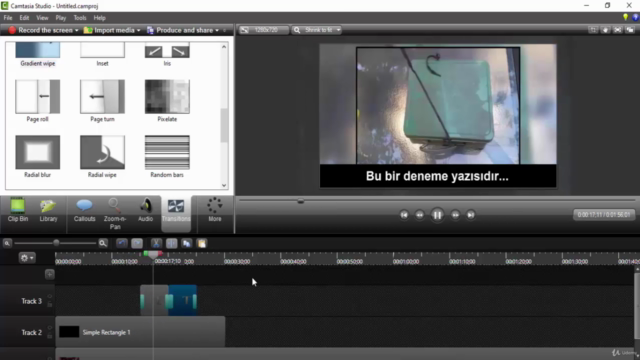Toggle full screen preview icon

pos(618,30)
